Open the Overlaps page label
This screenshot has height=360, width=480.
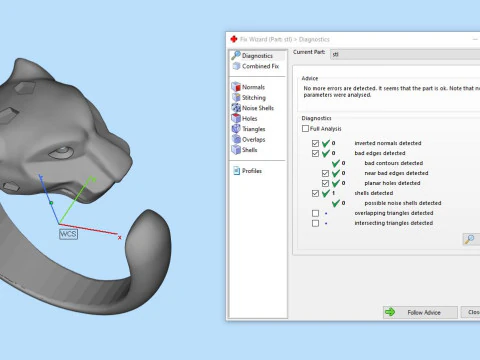(254, 139)
